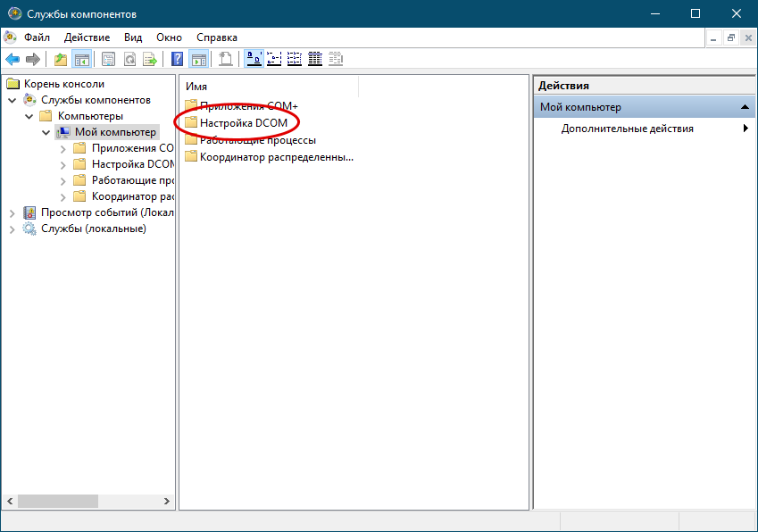Open Дополнительные действия in Actions pane
Image resolution: width=758 pixels, height=532 pixels.
click(627, 129)
